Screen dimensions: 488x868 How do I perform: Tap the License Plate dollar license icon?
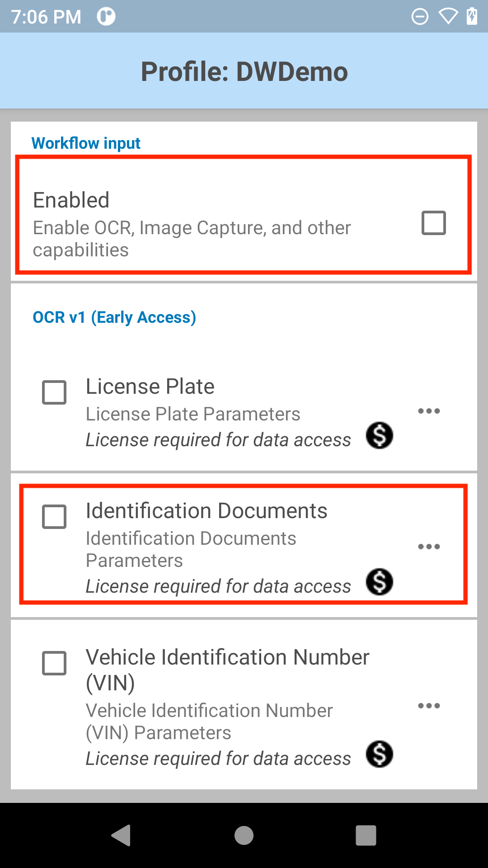pyautogui.click(x=380, y=435)
